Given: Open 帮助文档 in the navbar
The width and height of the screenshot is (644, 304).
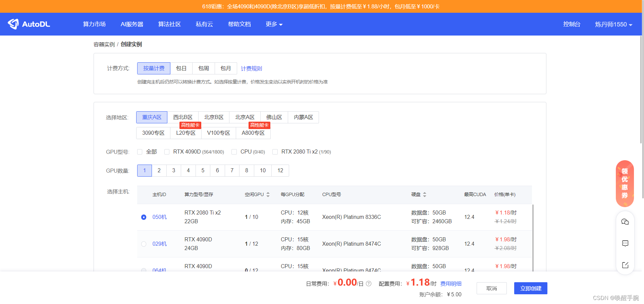Looking at the screenshot, I should point(239,24).
